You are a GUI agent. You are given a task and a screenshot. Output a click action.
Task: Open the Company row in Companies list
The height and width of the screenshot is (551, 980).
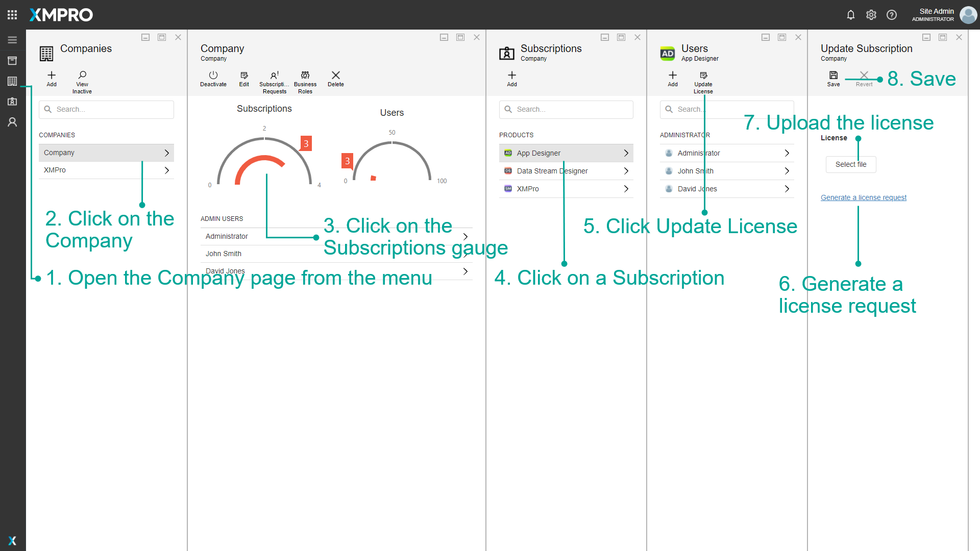pos(106,153)
